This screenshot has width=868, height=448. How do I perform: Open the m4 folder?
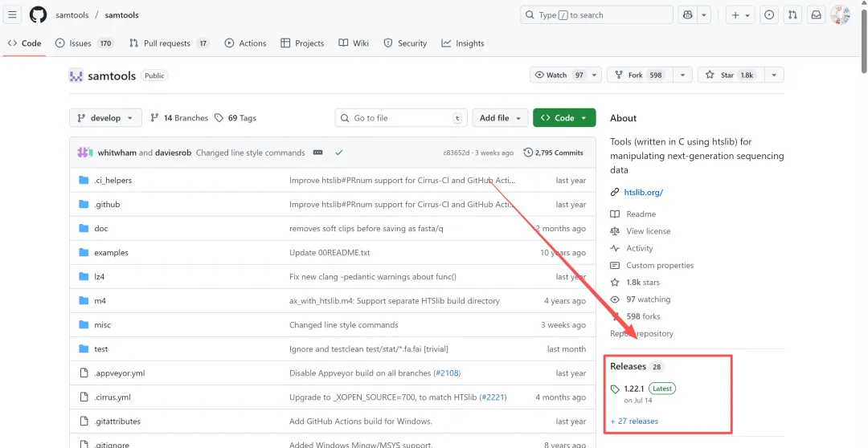click(100, 301)
